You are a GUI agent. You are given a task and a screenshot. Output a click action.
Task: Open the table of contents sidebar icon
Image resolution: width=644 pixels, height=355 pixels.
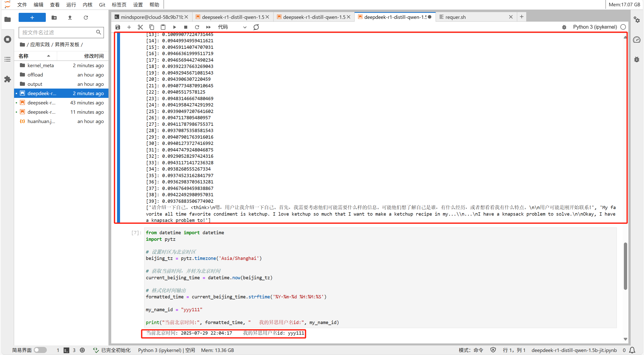click(x=8, y=59)
